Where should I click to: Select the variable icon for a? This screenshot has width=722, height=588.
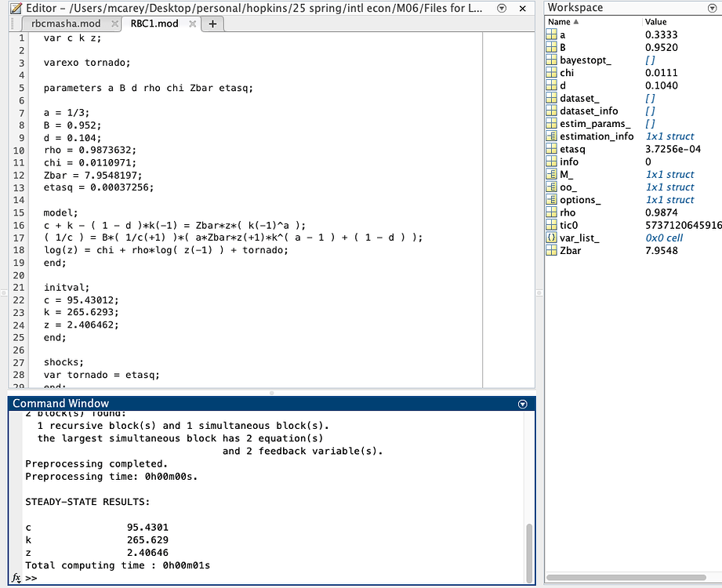(551, 34)
